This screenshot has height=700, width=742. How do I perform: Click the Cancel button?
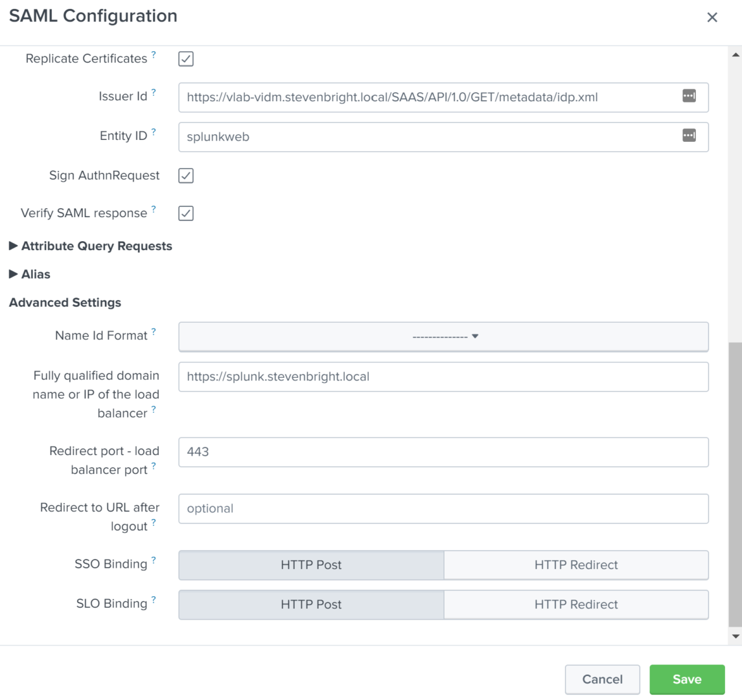pyautogui.click(x=602, y=679)
